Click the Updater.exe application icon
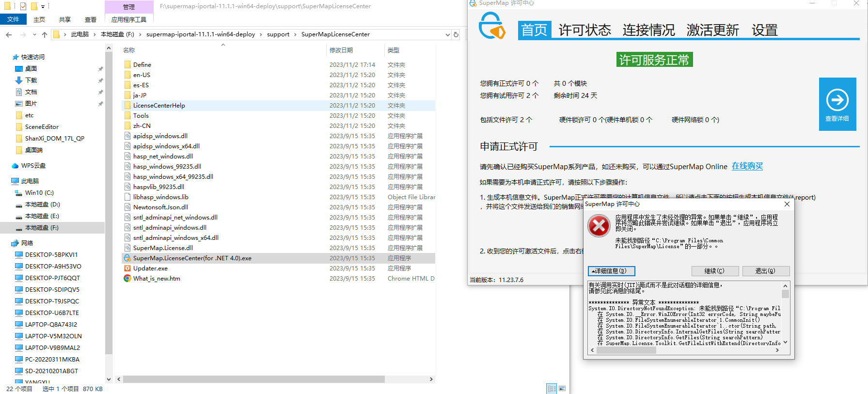 point(127,268)
